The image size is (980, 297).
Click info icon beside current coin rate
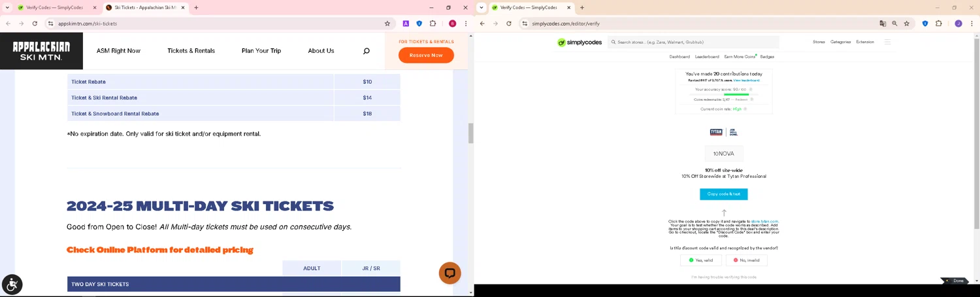tap(745, 109)
